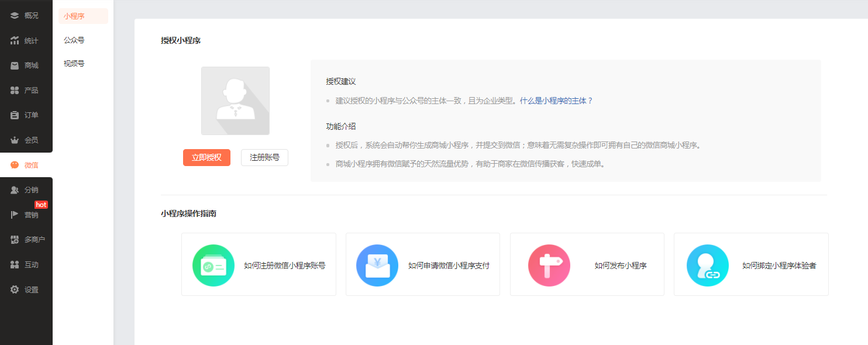Open the 什么是小程序的主体？ link
The width and height of the screenshot is (868, 345).
556,101
